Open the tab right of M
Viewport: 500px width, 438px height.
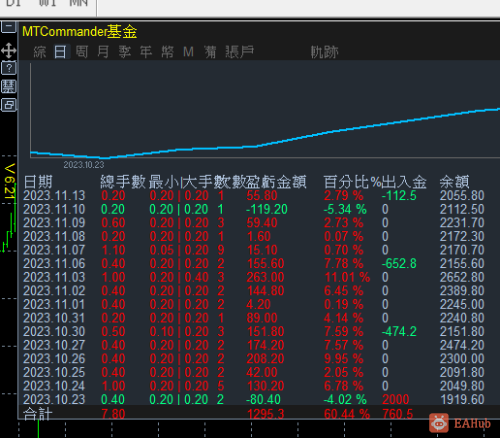(210, 52)
